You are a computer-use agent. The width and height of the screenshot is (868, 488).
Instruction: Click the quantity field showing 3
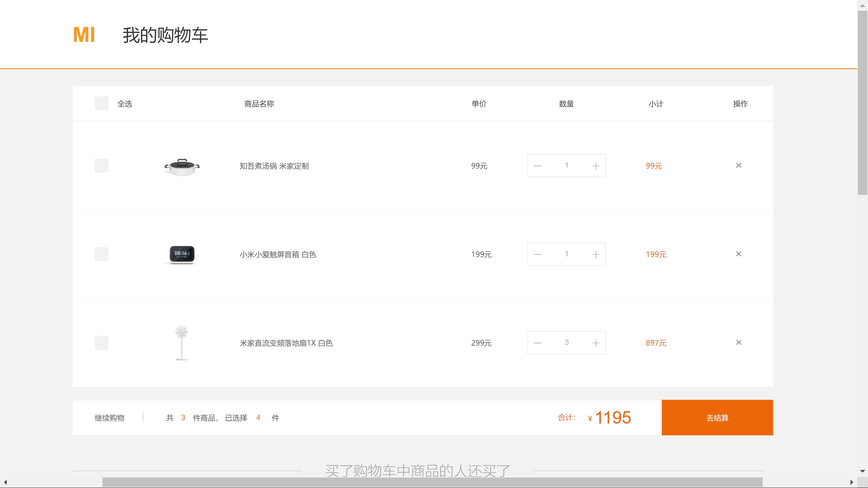click(x=567, y=343)
